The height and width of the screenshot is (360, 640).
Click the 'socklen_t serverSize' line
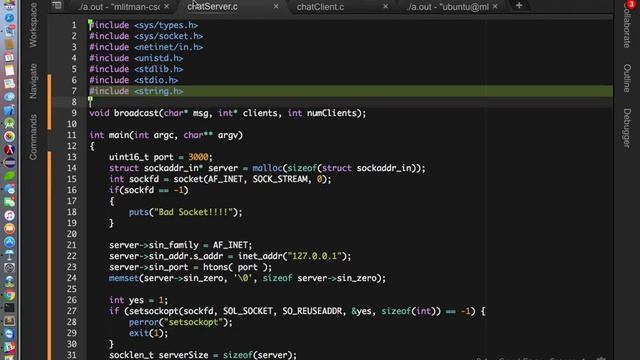click(x=203, y=355)
